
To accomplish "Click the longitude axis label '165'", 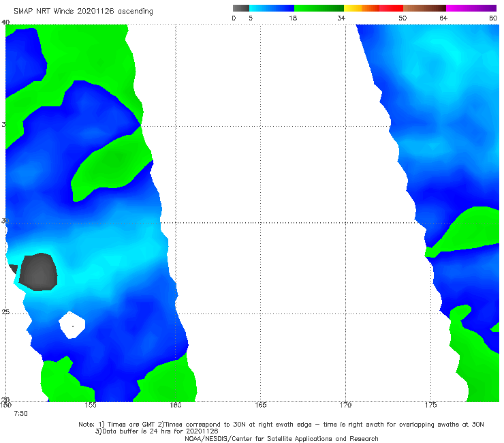I will pos(261,405).
